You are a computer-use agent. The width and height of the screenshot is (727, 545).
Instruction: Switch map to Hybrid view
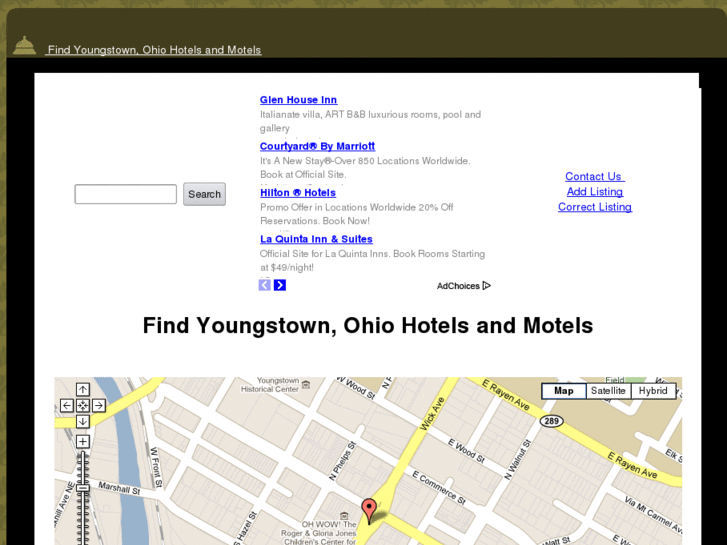[x=653, y=391]
